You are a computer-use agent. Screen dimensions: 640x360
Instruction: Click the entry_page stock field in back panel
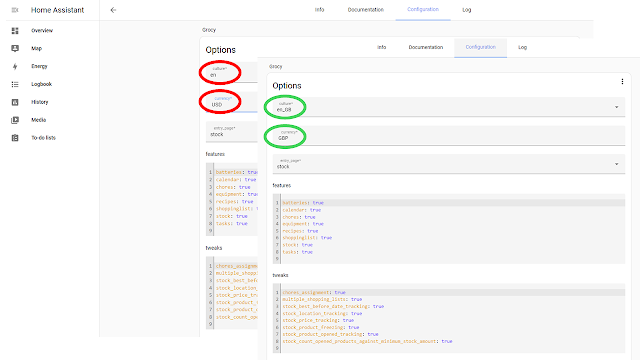231,131
